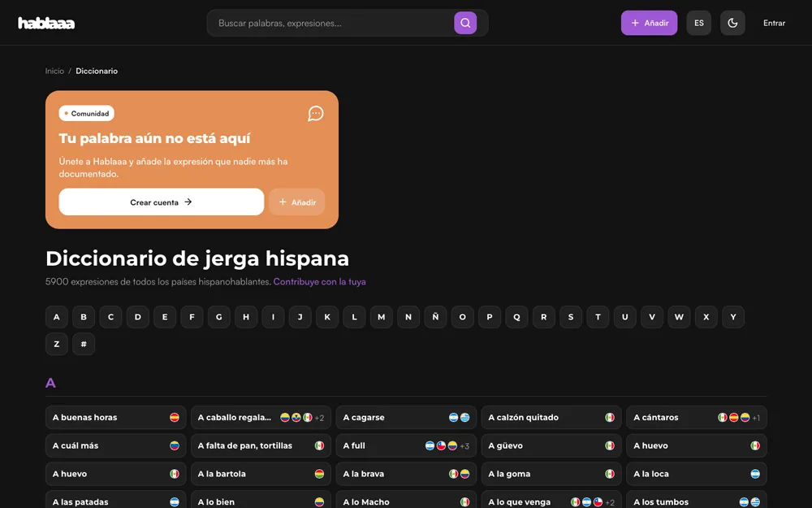Open entry A la goma
This screenshot has width=812, height=508.
pos(551,474)
